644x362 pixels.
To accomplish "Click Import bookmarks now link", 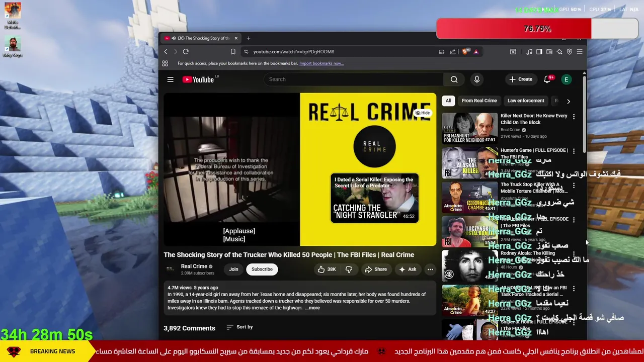I will click(321, 63).
